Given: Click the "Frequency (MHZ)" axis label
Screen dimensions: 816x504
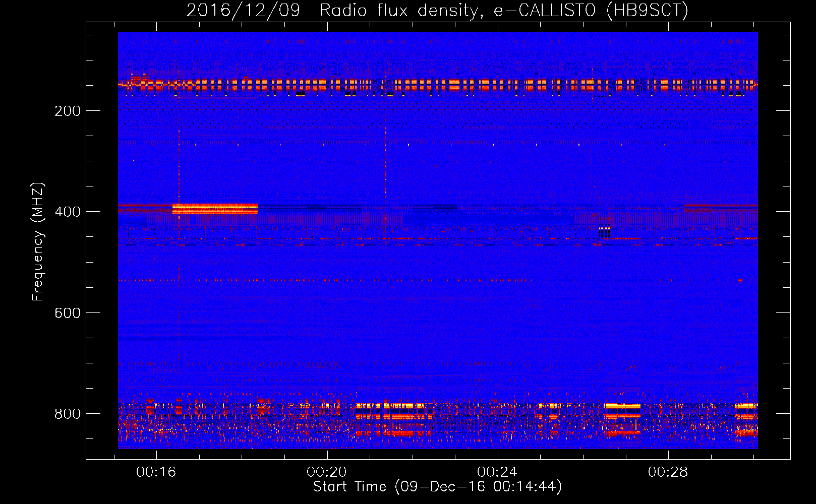Looking at the screenshot, I should [x=38, y=242].
